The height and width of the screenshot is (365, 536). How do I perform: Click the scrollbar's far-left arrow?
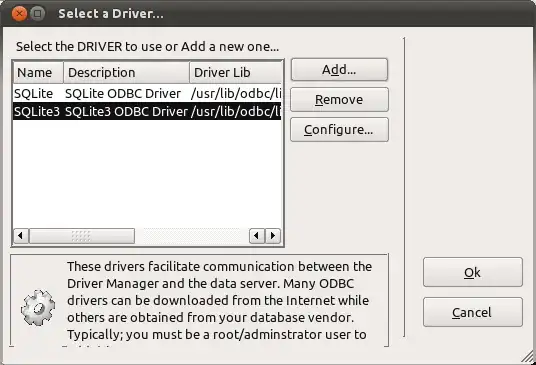point(21,236)
